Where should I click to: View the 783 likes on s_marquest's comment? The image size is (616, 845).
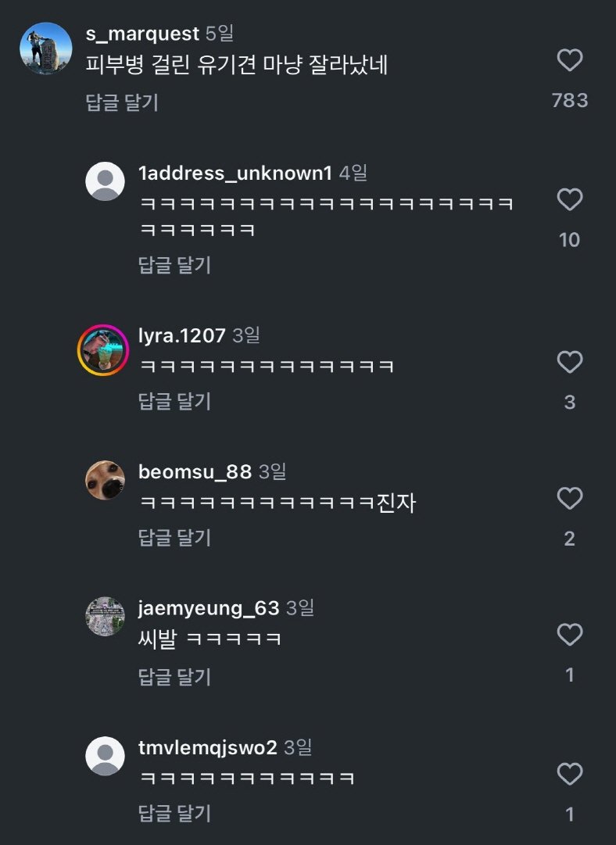(x=570, y=100)
